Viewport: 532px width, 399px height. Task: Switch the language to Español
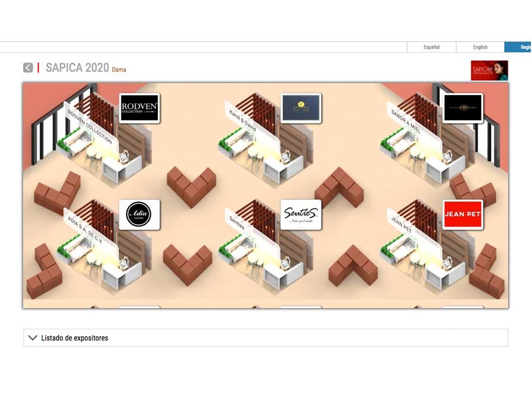pyautogui.click(x=432, y=47)
